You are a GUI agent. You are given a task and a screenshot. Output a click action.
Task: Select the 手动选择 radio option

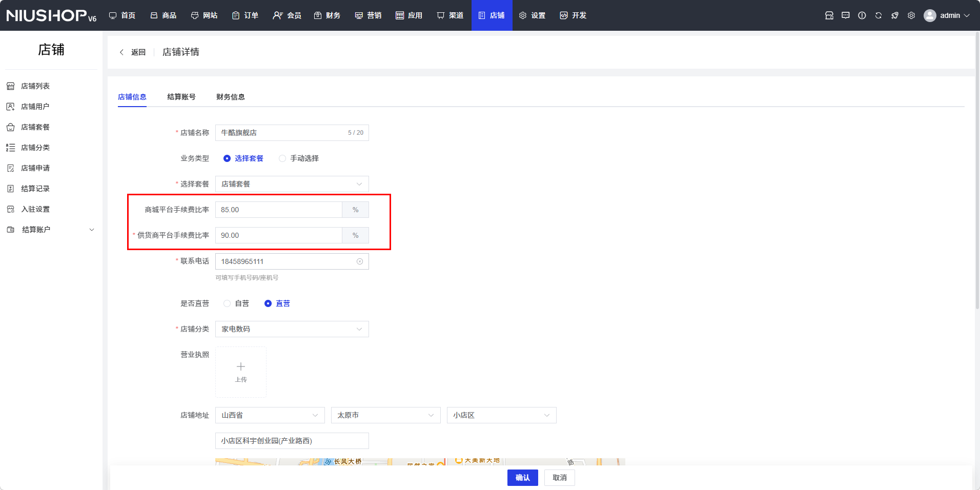282,158
